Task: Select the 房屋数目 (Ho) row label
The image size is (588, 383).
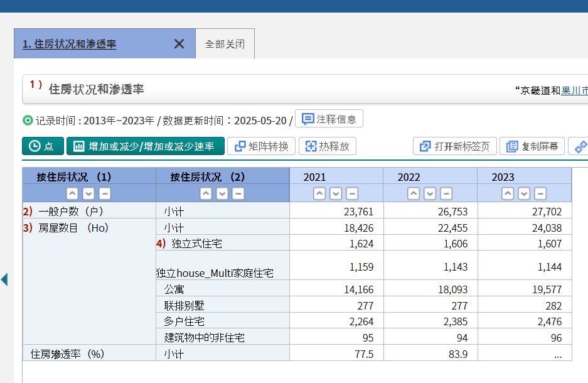Action: (73, 228)
